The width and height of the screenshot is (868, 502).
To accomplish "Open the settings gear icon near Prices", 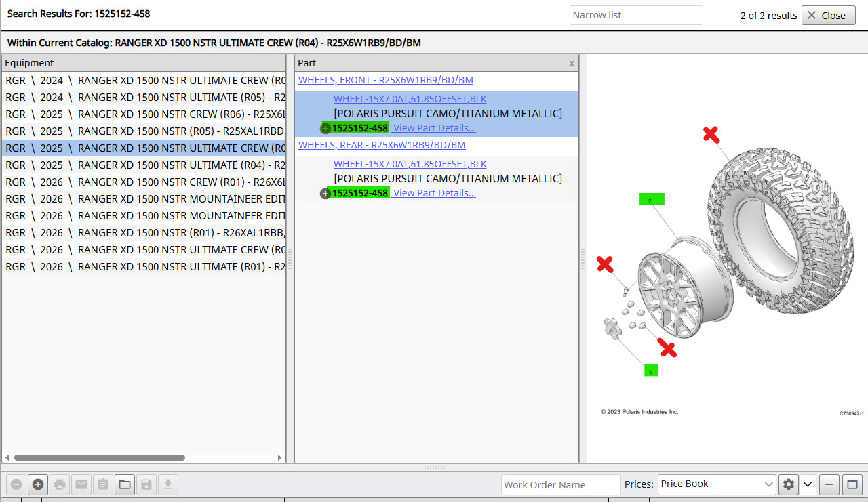I will click(788, 484).
